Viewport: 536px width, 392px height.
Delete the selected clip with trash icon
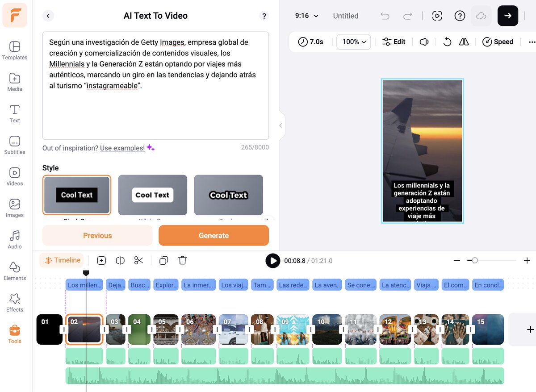(182, 261)
